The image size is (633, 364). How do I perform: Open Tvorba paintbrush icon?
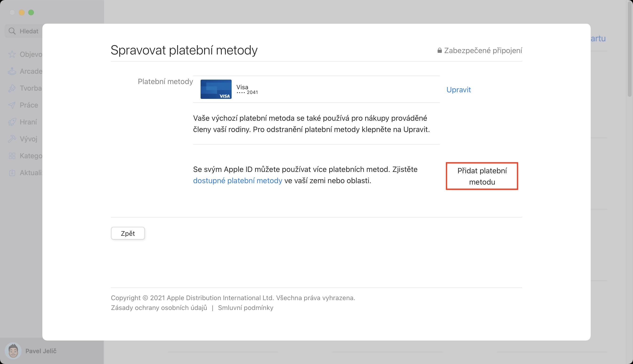12,88
